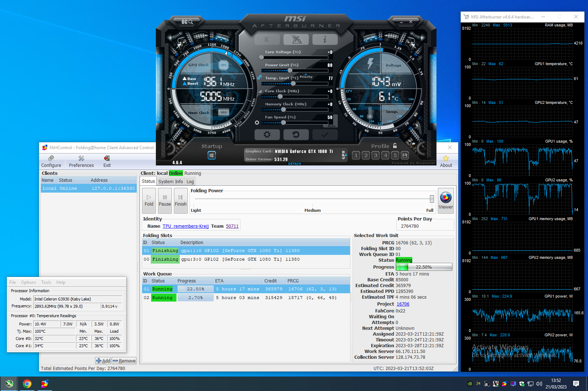Adjust the Temp. Limit slider handle

(x=293, y=83)
